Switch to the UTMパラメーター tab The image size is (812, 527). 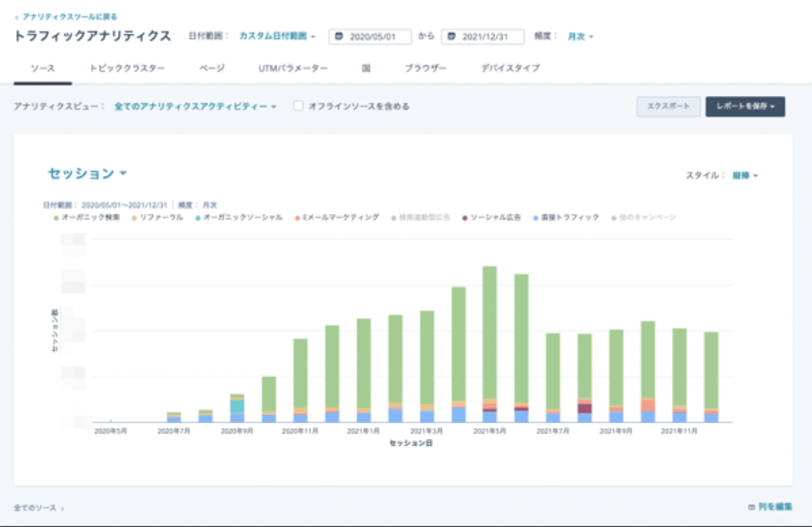[293, 68]
